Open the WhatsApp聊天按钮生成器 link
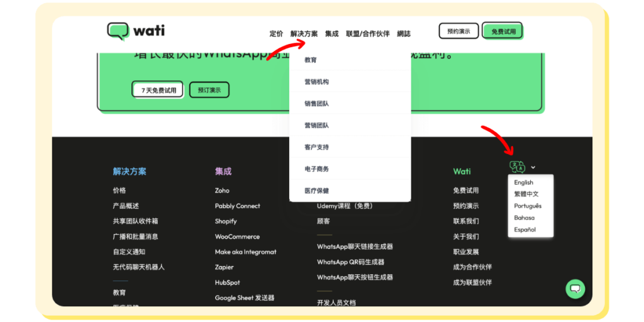The width and height of the screenshot is (644, 322). 355,277
